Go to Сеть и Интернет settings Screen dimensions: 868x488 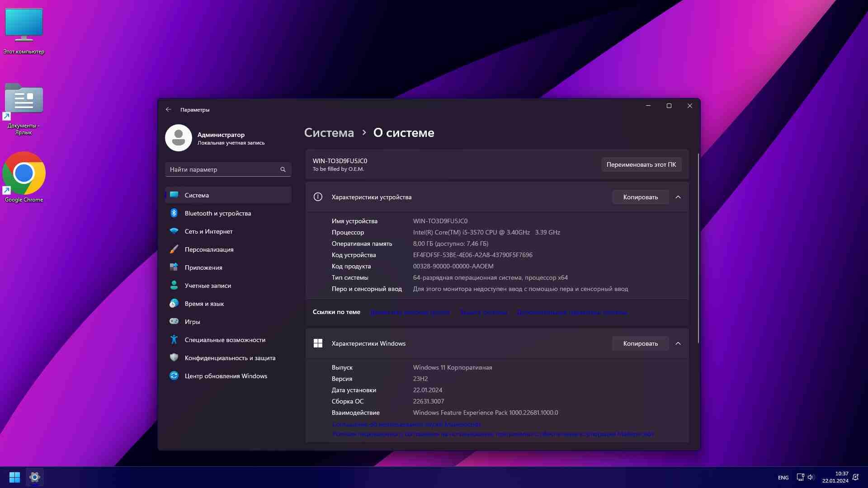point(228,231)
